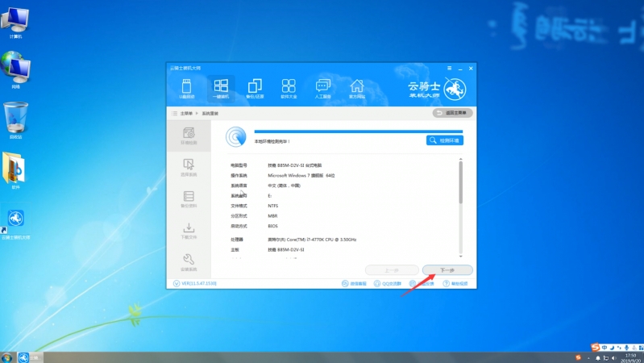The image size is (644, 363).
Task: Open the 软件 folder on desktop
Action: (x=15, y=170)
